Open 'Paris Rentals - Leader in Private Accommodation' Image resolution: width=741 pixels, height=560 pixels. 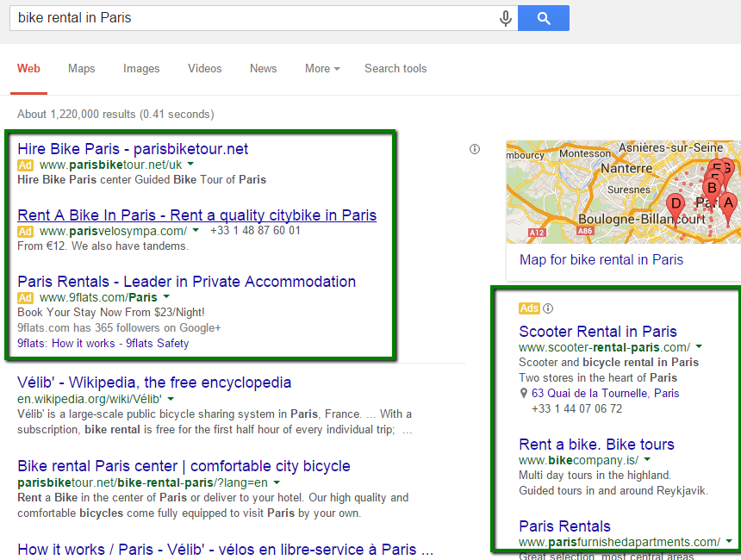[x=187, y=282]
